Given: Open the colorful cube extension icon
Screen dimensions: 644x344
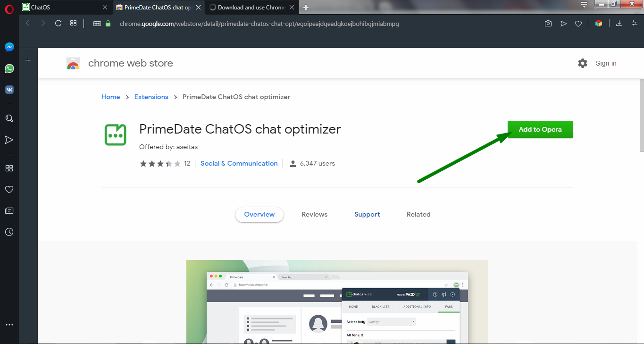Looking at the screenshot, I should point(599,24).
